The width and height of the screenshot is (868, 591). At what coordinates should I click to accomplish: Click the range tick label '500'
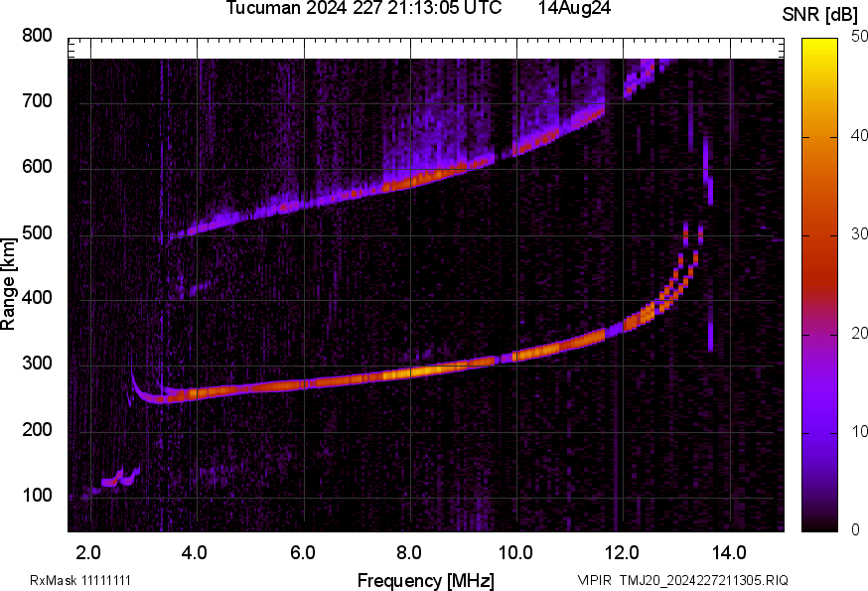[x=37, y=233]
